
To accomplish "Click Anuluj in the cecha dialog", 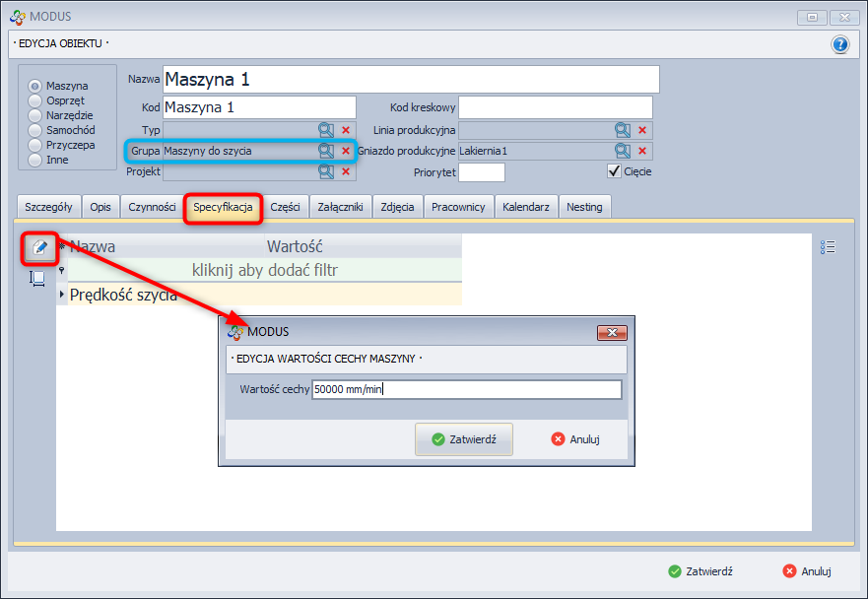I will tap(575, 439).
